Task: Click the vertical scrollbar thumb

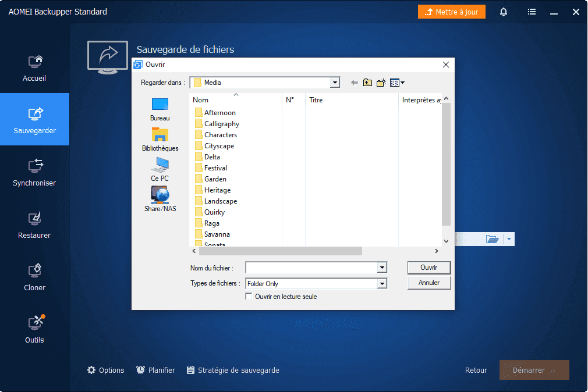Action: 446,165
